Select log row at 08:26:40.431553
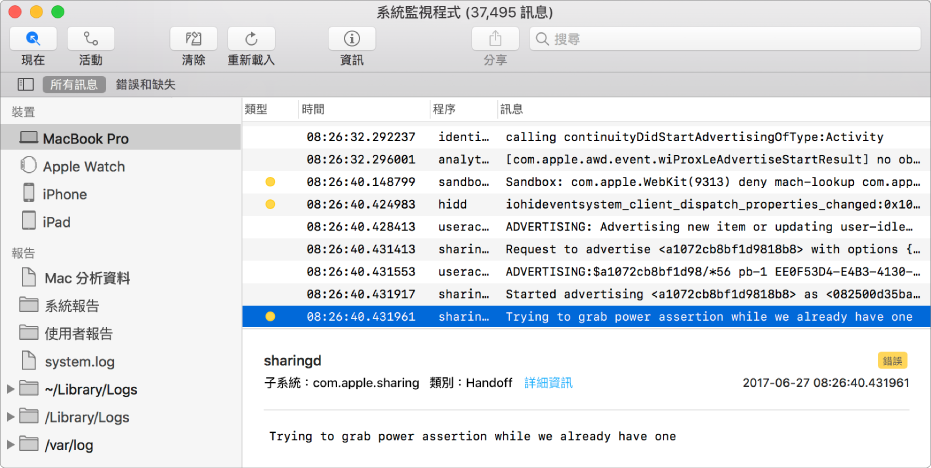This screenshot has width=931, height=468. [x=586, y=271]
